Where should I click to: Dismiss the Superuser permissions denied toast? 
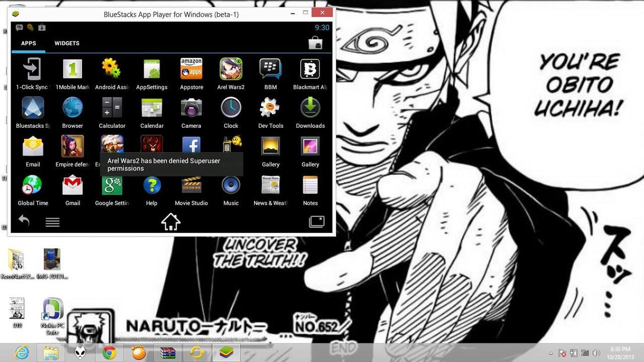(172, 164)
